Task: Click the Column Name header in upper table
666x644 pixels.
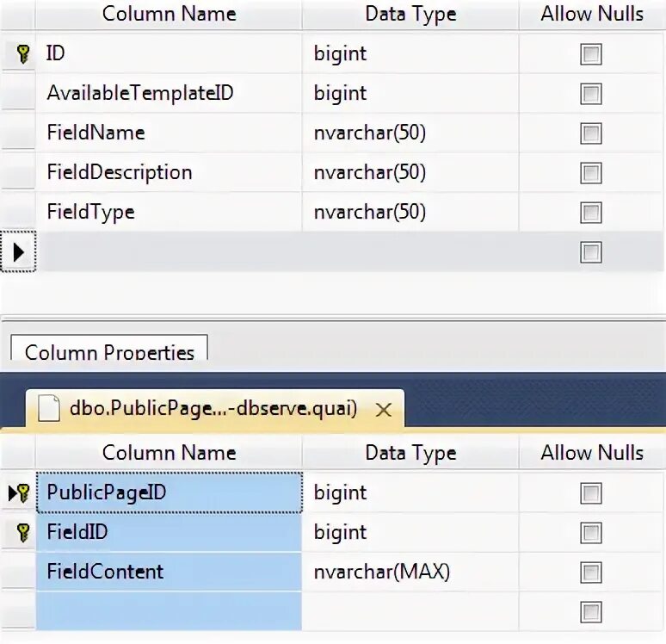Action: click(169, 14)
